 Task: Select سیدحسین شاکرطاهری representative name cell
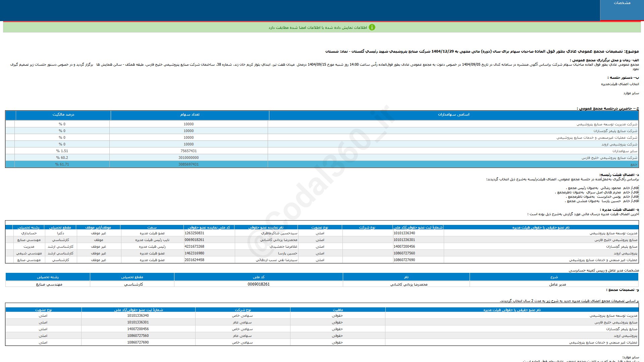click(279, 233)
